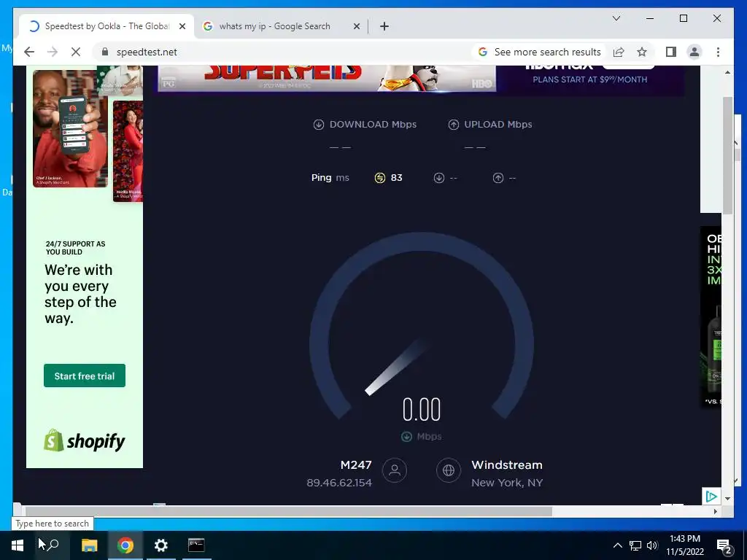Open the browser side panel
This screenshot has width=747, height=560.
click(671, 52)
